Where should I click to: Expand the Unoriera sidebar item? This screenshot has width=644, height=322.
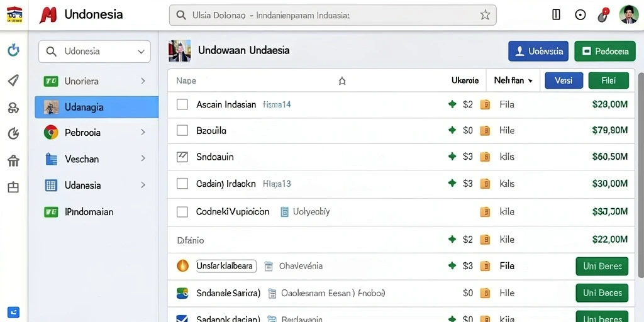96,81
